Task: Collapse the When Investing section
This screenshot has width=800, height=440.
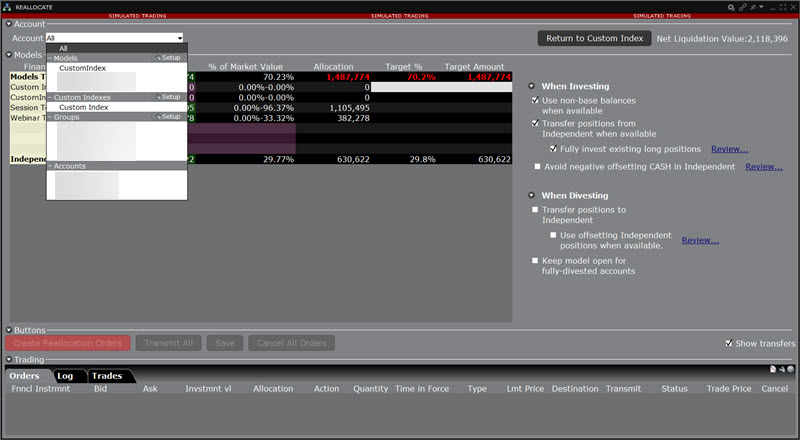Action: click(532, 86)
